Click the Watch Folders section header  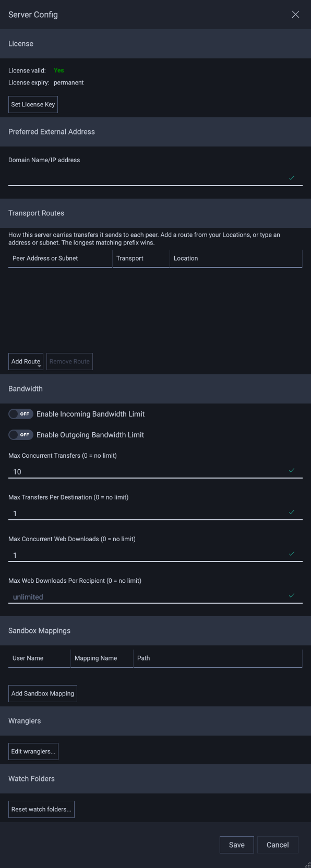click(x=155, y=779)
